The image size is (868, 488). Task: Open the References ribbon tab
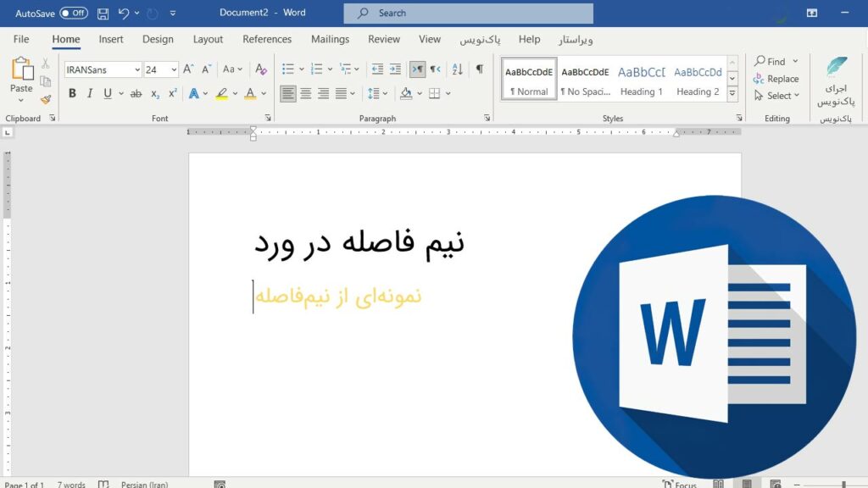(x=267, y=39)
